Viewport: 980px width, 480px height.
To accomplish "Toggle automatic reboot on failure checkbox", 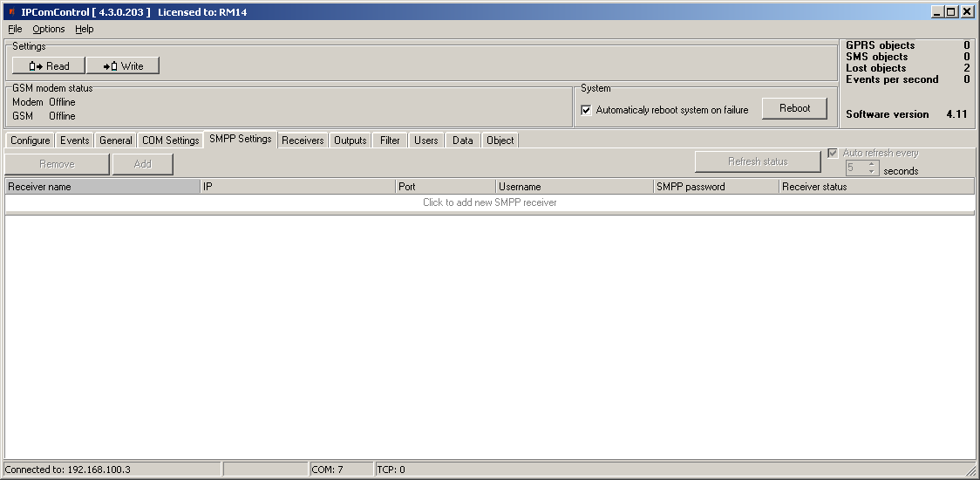I will [586, 110].
